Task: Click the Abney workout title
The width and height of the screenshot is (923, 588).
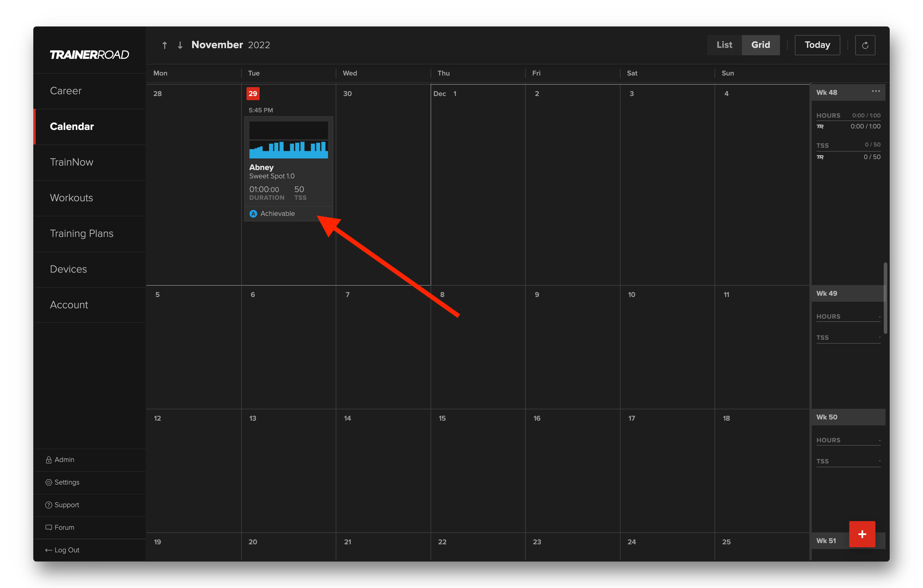Action: (x=261, y=167)
